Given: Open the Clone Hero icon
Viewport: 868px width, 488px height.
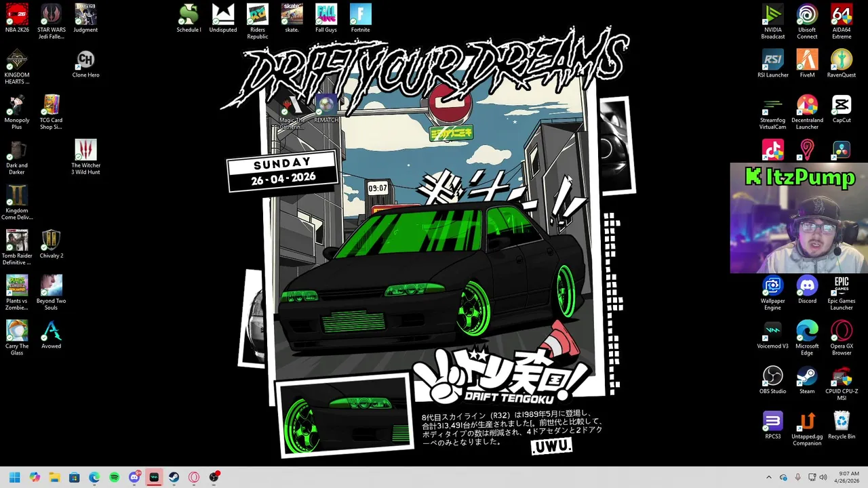Looking at the screenshot, I should [85, 64].
